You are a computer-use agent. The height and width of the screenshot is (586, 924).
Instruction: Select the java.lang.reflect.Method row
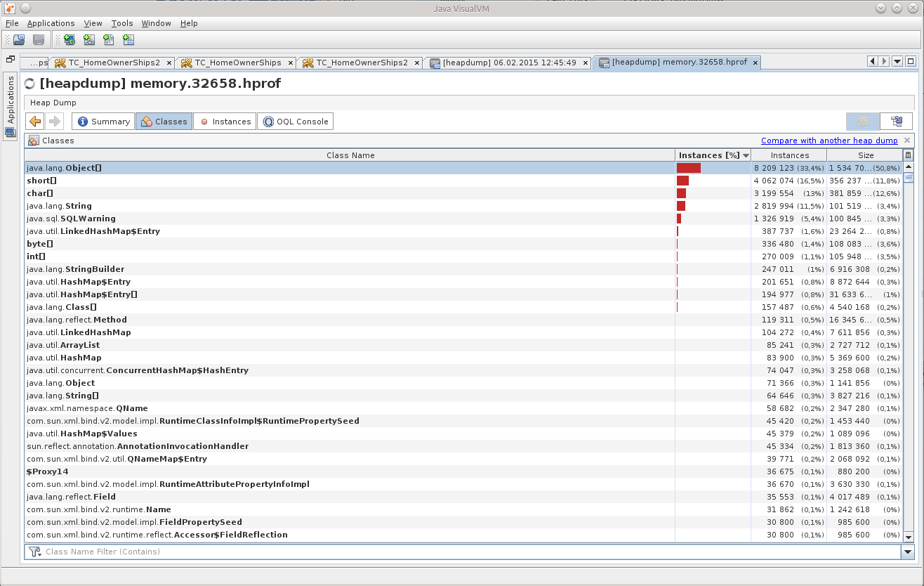(463, 320)
